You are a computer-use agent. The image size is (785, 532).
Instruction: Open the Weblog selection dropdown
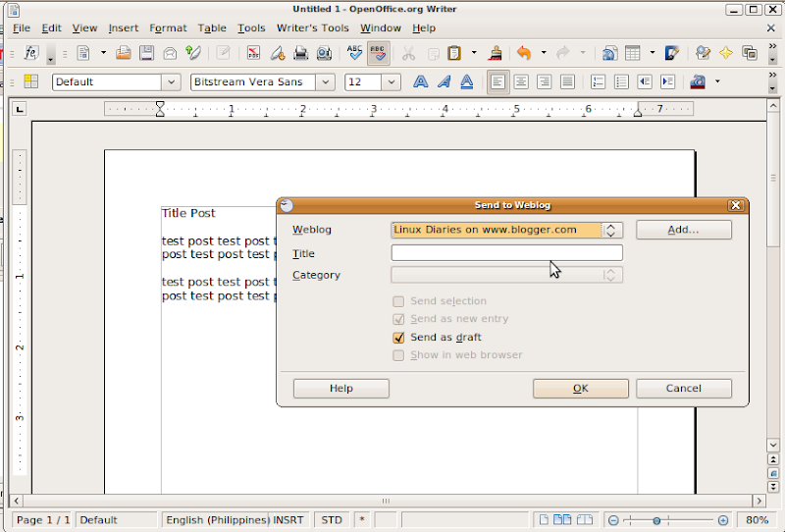point(611,231)
